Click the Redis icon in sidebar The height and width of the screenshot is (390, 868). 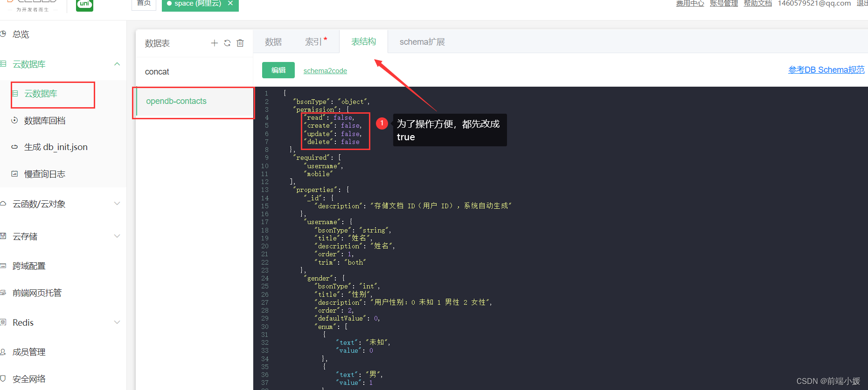coord(3,322)
